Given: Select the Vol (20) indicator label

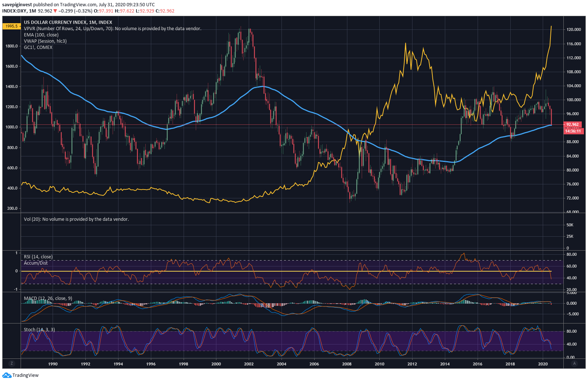Looking at the screenshot, I should [x=76, y=219].
